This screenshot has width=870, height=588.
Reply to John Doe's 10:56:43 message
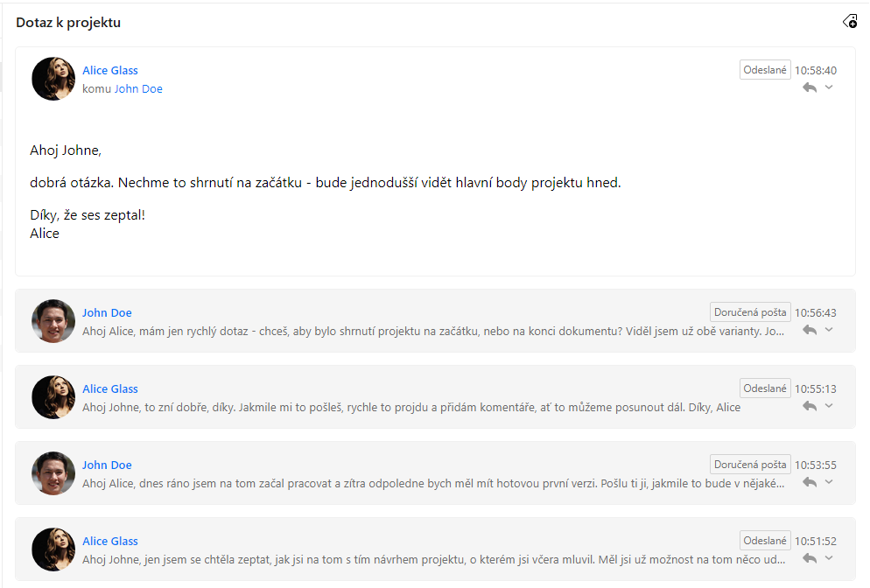[810, 330]
